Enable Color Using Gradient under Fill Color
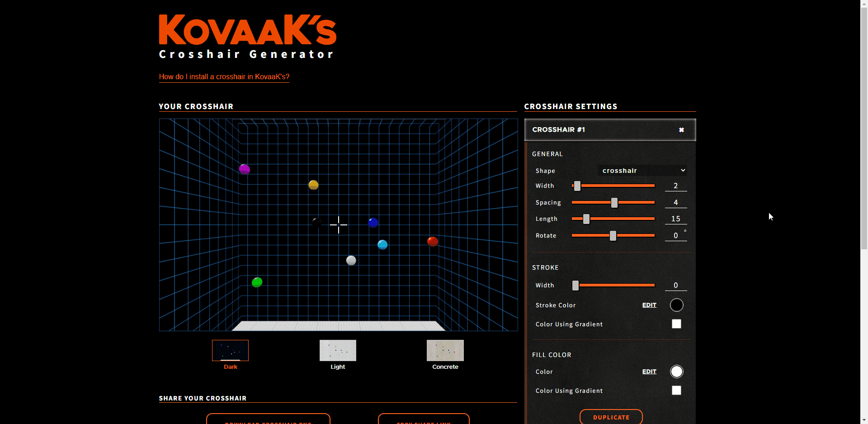The width and height of the screenshot is (868, 424). (x=676, y=391)
